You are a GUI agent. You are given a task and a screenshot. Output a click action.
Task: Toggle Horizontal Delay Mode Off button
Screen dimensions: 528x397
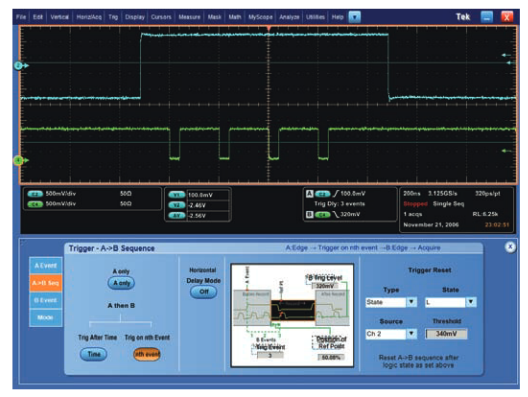(203, 292)
